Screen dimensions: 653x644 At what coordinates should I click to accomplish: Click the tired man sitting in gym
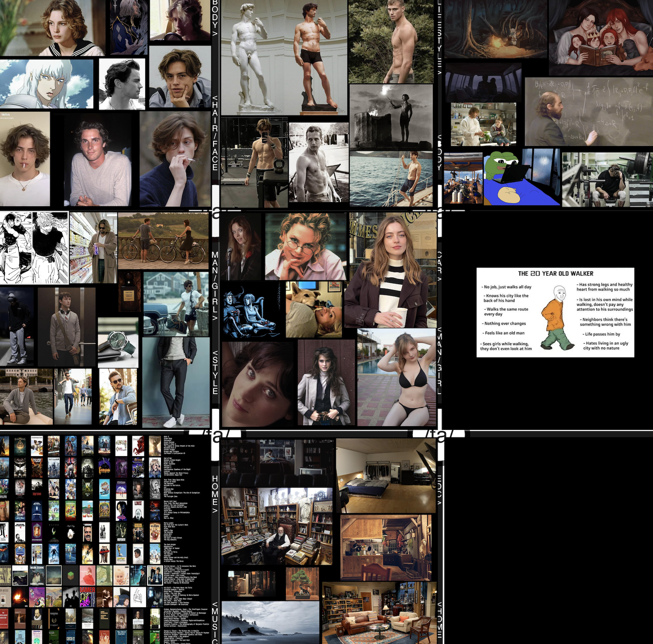click(x=607, y=179)
